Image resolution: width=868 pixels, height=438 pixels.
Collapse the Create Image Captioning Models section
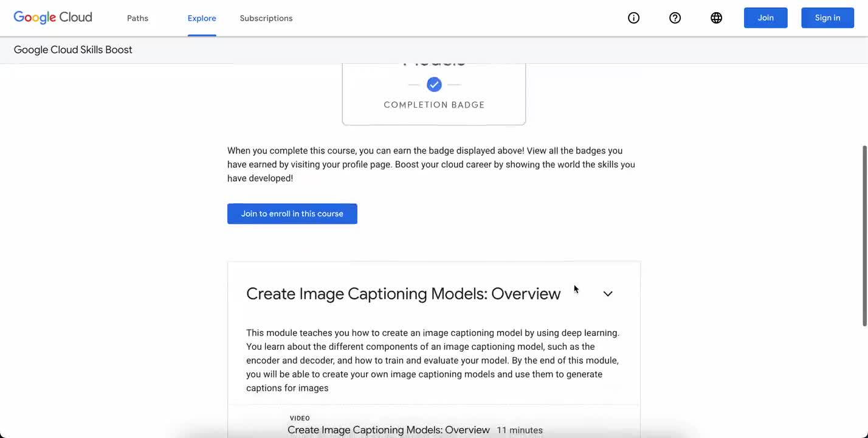607,294
